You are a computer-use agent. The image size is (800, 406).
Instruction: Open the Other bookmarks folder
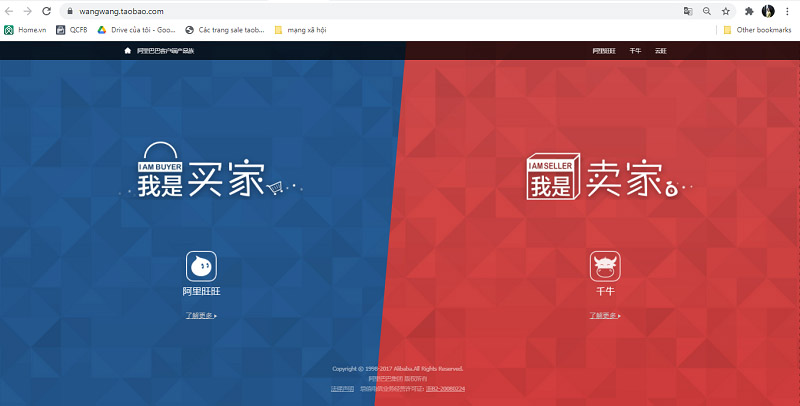click(x=758, y=30)
